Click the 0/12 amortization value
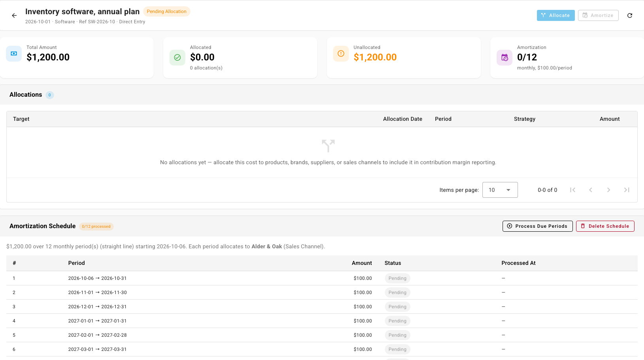 tap(527, 57)
